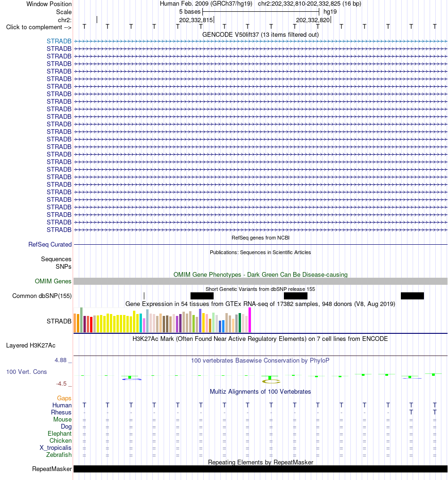This screenshot has height=480, width=448.
Task: Click the Sequences track label
Action: (x=56, y=259)
